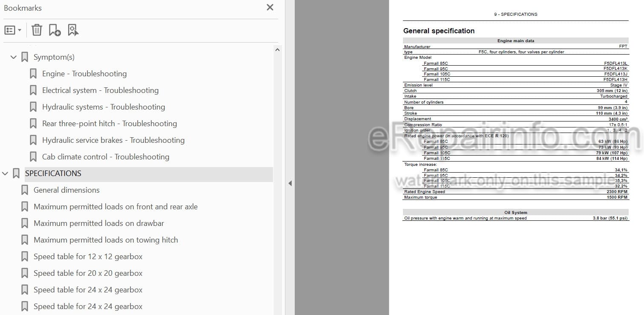The image size is (644, 315).
Task: Open Hydraulic service brakes - Troubleshooting bookmark
Action: pyautogui.click(x=113, y=140)
